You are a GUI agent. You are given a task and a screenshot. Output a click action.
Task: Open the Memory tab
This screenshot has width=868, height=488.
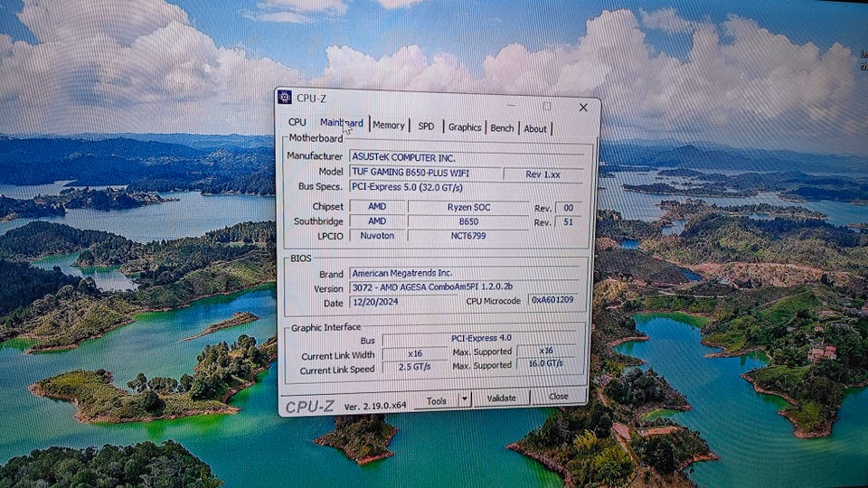(389, 126)
